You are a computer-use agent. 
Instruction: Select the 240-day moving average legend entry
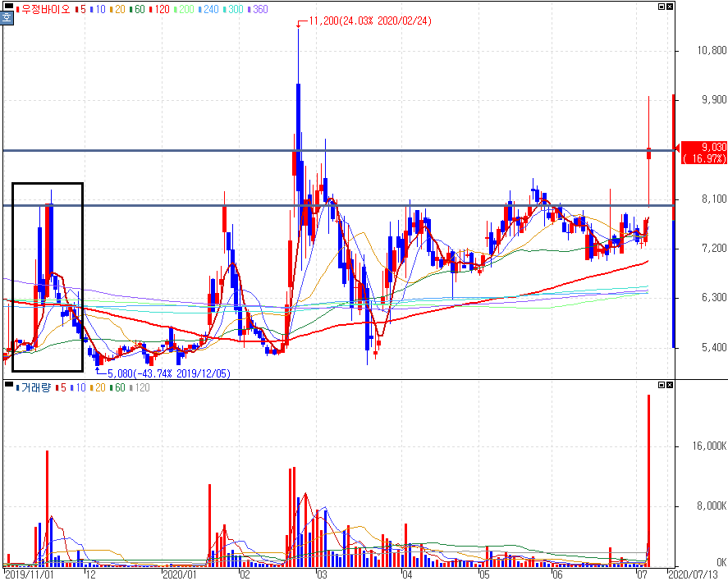point(208,9)
